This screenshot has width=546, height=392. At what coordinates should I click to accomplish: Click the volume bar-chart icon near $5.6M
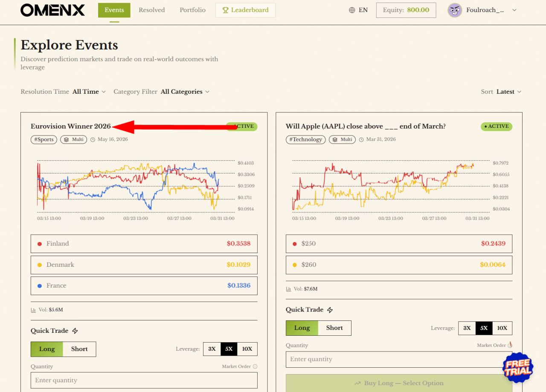(33, 310)
